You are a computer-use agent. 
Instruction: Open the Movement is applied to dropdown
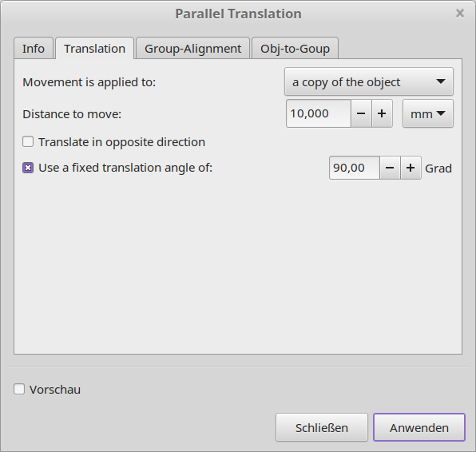pyautogui.click(x=369, y=81)
